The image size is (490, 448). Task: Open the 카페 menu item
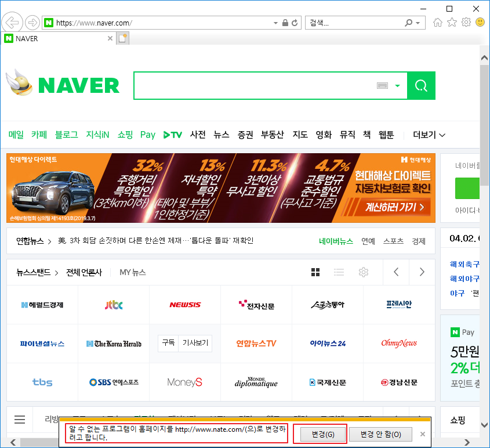click(x=39, y=135)
